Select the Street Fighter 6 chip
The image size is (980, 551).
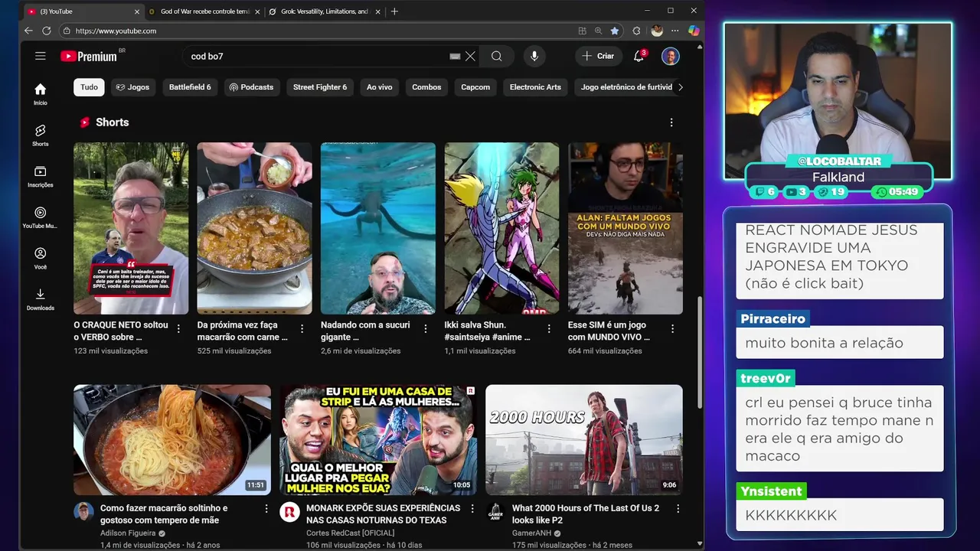[320, 87]
